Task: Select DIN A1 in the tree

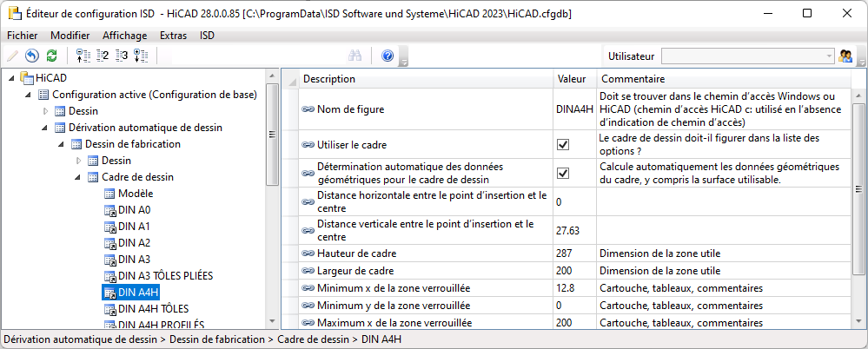Action: [x=134, y=227]
